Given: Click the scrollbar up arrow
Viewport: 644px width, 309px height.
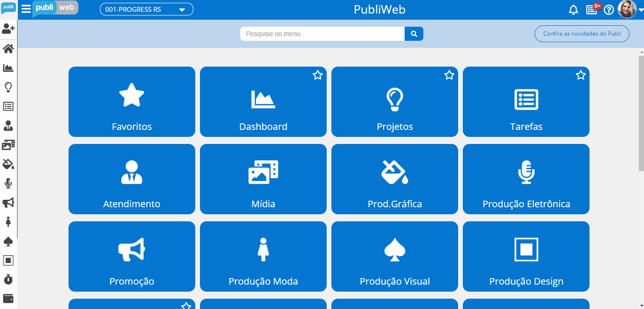Looking at the screenshot, I should coord(641,51).
